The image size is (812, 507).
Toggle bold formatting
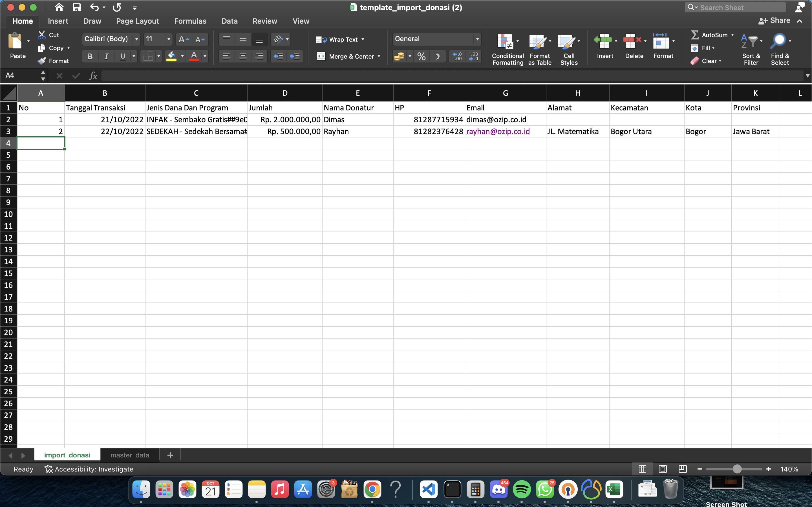coord(90,56)
